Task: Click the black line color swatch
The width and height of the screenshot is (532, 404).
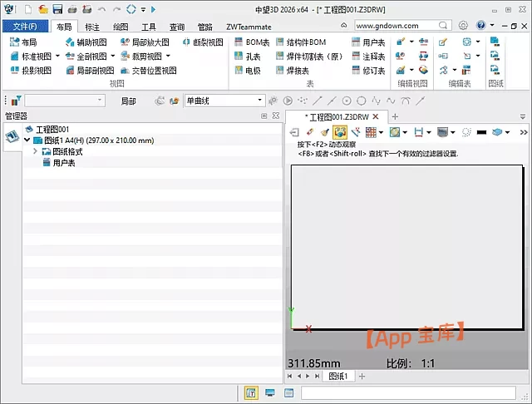Action: point(481,131)
